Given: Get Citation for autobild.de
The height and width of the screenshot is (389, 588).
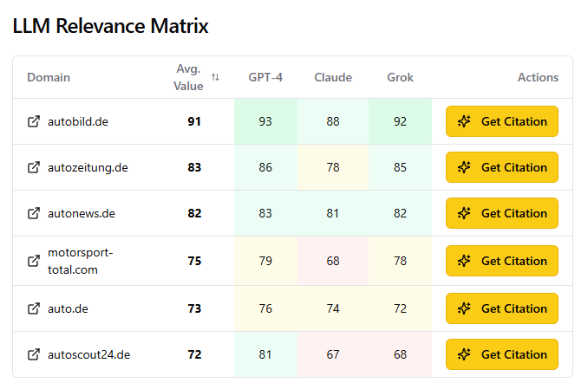Looking at the screenshot, I should pyautogui.click(x=502, y=121).
